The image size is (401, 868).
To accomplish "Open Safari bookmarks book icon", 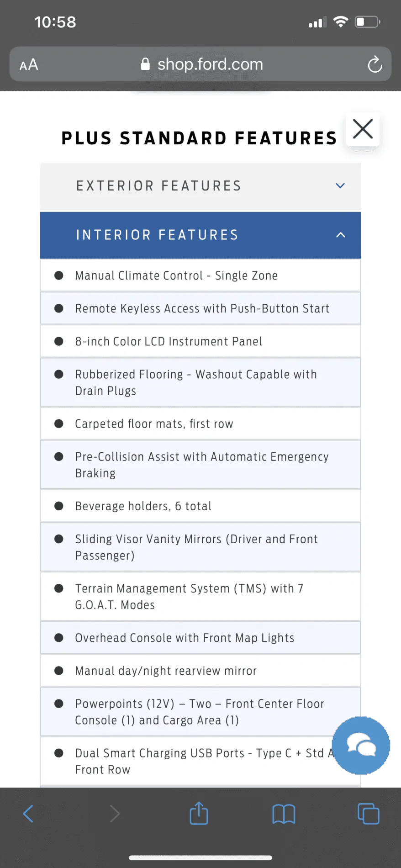I will 284,814.
